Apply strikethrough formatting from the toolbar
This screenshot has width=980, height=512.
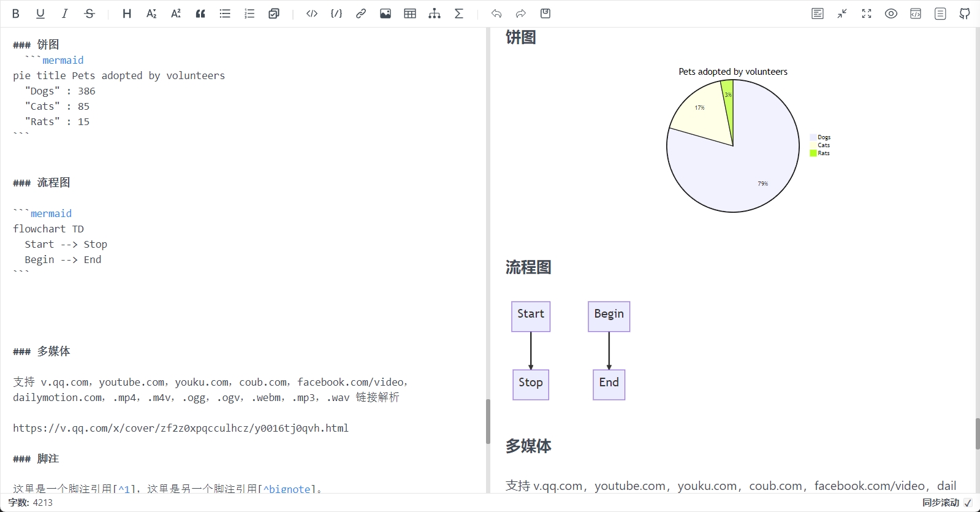89,13
